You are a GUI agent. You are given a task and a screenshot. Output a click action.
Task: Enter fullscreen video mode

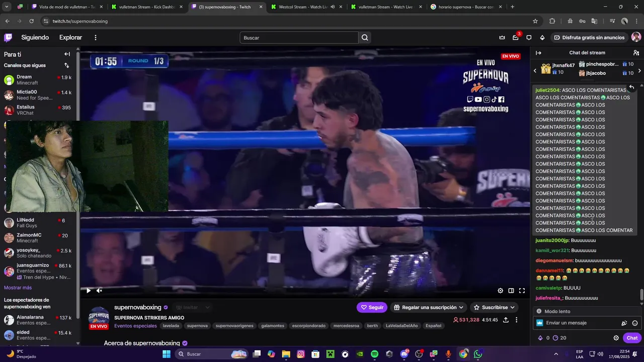[522, 291]
